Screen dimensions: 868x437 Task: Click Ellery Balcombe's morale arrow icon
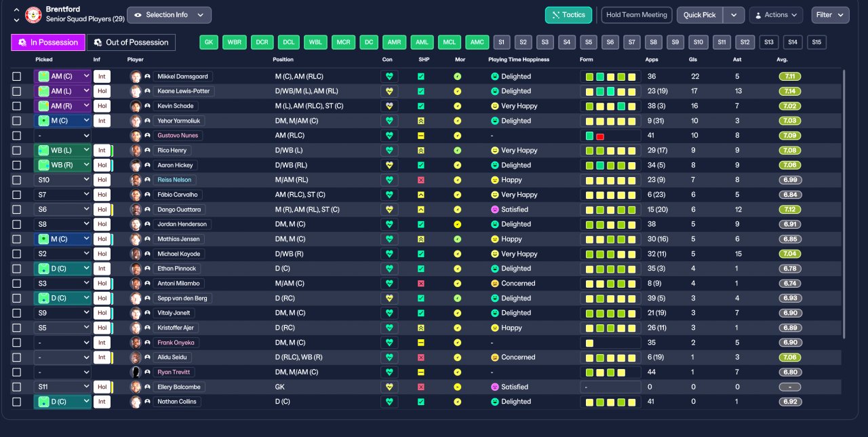[458, 387]
